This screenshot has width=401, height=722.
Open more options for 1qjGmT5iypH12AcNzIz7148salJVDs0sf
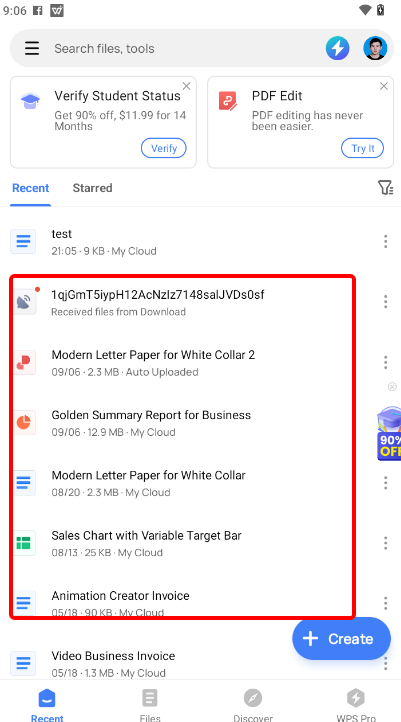point(385,302)
